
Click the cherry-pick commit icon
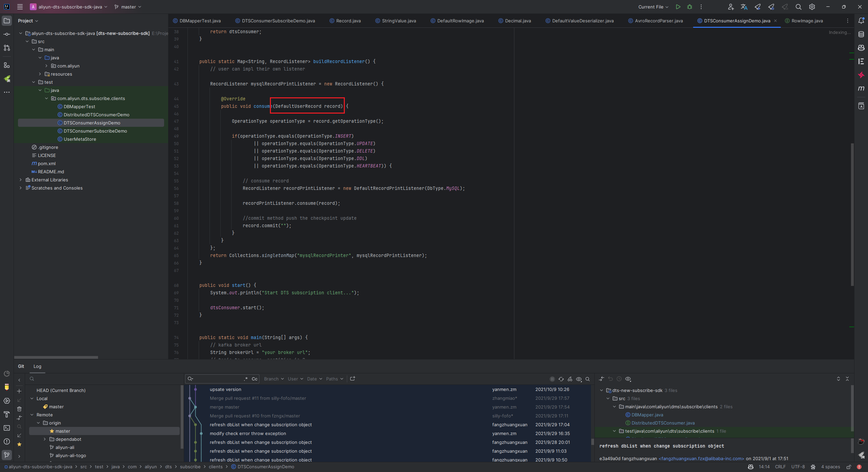(x=570, y=379)
